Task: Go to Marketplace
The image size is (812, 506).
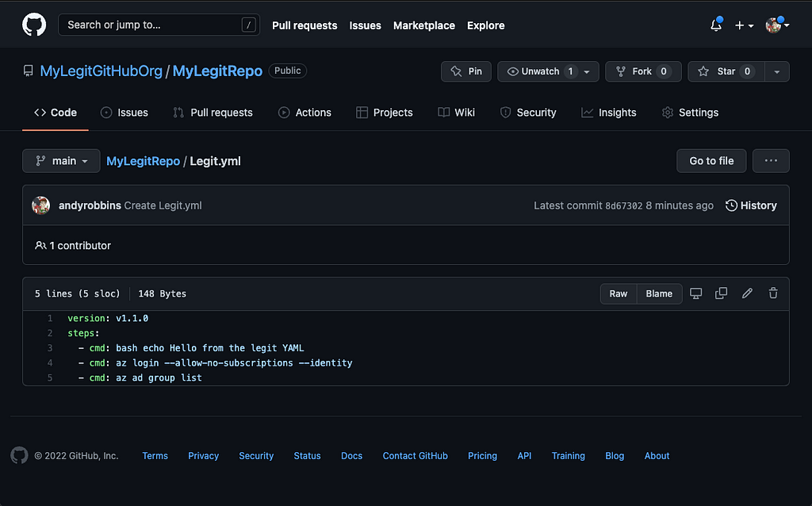Action: pyautogui.click(x=424, y=25)
